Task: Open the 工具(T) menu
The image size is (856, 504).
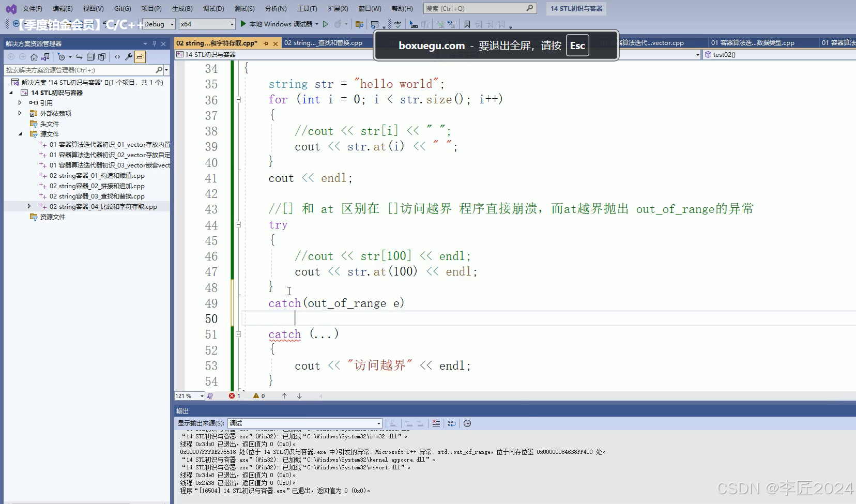Action: click(x=307, y=9)
